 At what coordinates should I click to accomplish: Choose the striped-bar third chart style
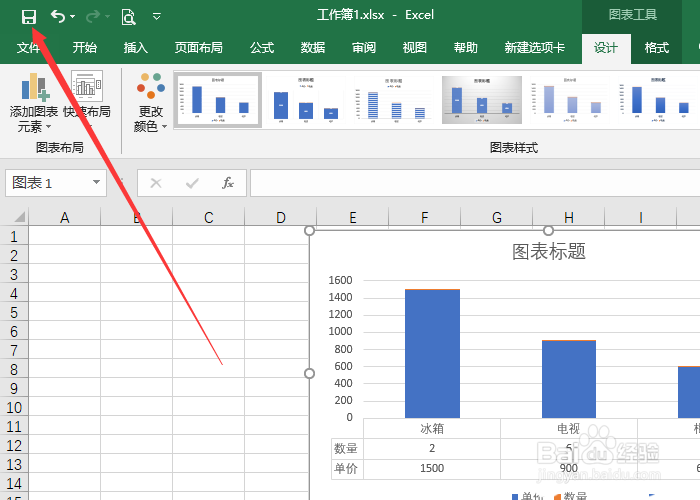coord(393,100)
